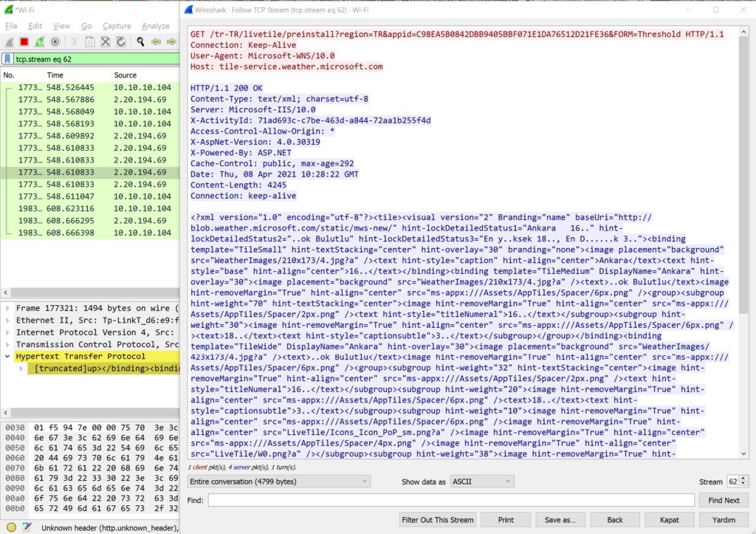The image size is (756, 534).
Task: Click Filter Out This Stream button
Action: pyautogui.click(x=438, y=519)
